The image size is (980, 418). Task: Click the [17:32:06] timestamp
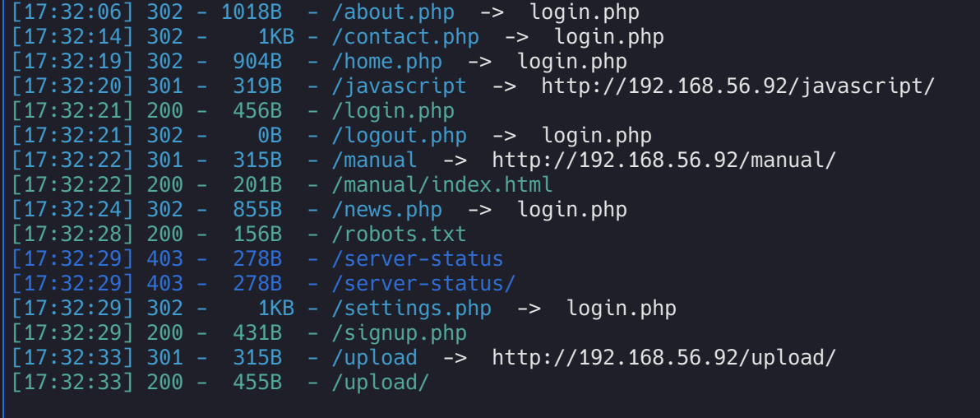pyautogui.click(x=72, y=12)
